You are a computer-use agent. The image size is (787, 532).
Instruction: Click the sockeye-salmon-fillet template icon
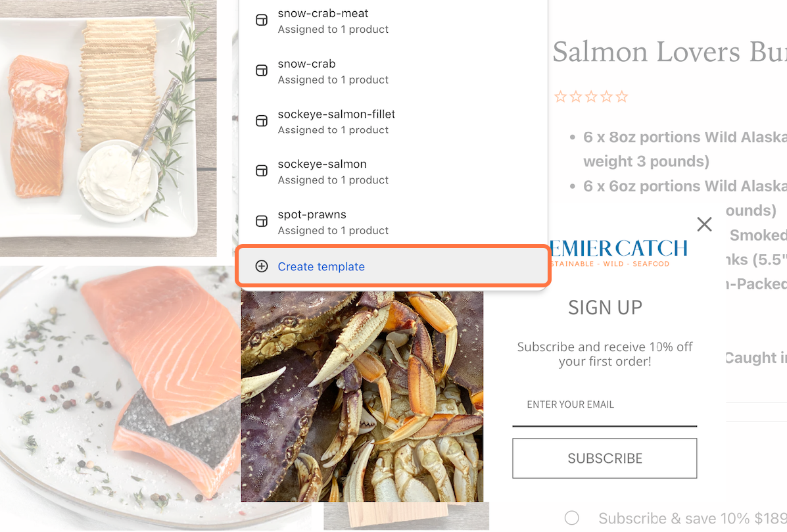[262, 120]
